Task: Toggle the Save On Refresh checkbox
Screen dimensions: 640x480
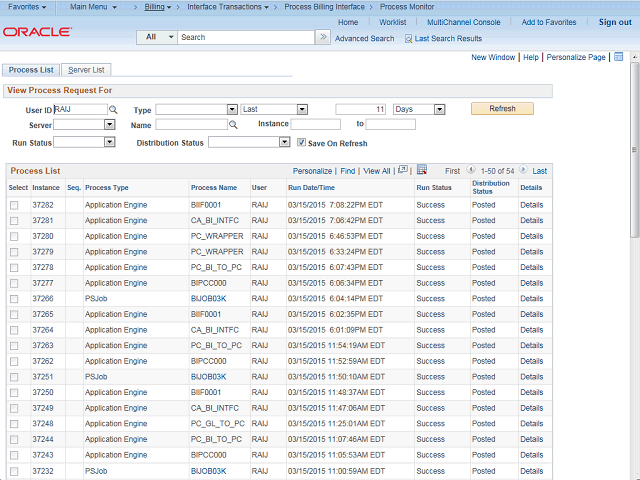Action: 302,142
